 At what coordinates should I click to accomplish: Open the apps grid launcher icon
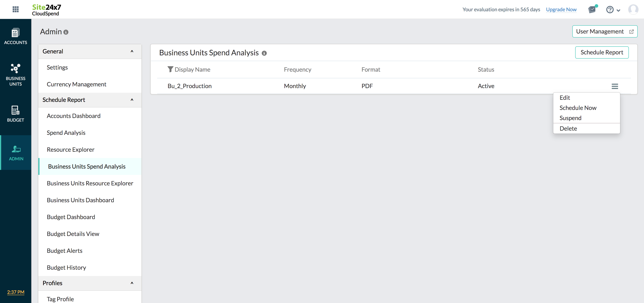tap(16, 9)
